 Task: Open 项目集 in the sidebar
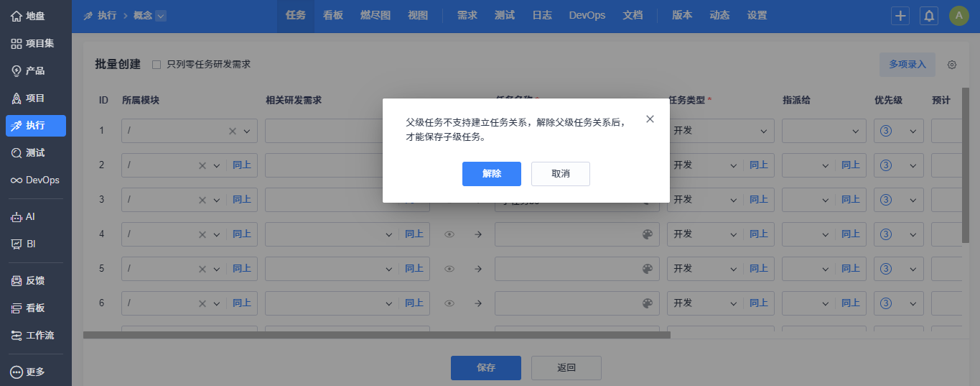[36, 43]
